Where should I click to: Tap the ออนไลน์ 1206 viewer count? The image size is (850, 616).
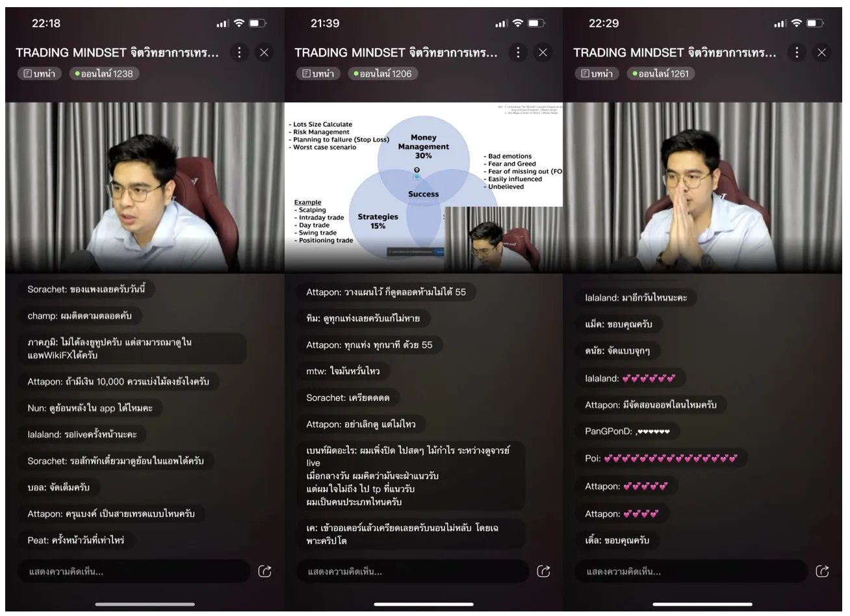383,74
